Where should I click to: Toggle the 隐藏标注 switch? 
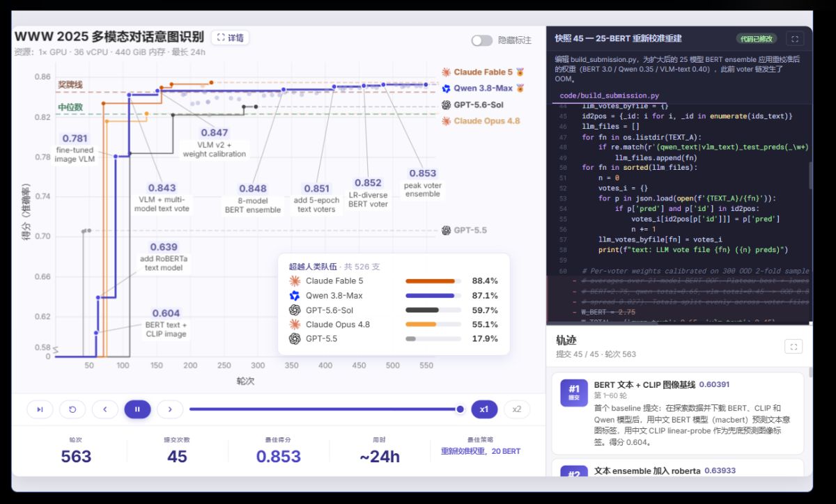tap(481, 40)
